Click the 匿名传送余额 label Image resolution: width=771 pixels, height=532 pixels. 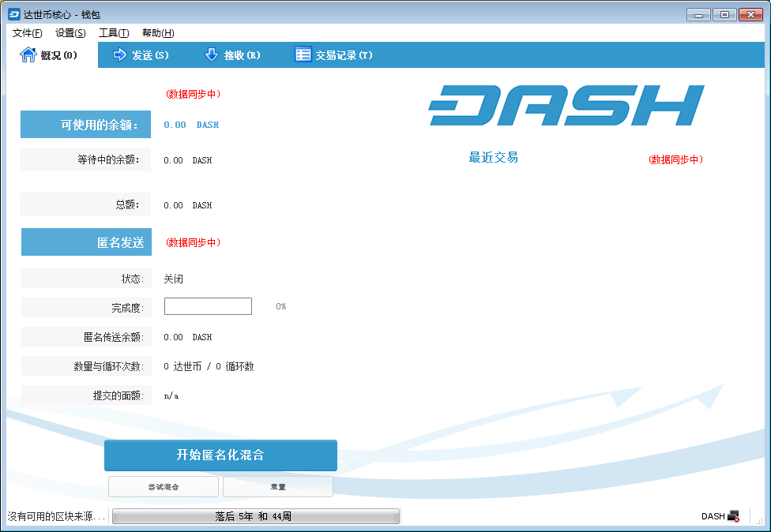(86, 337)
